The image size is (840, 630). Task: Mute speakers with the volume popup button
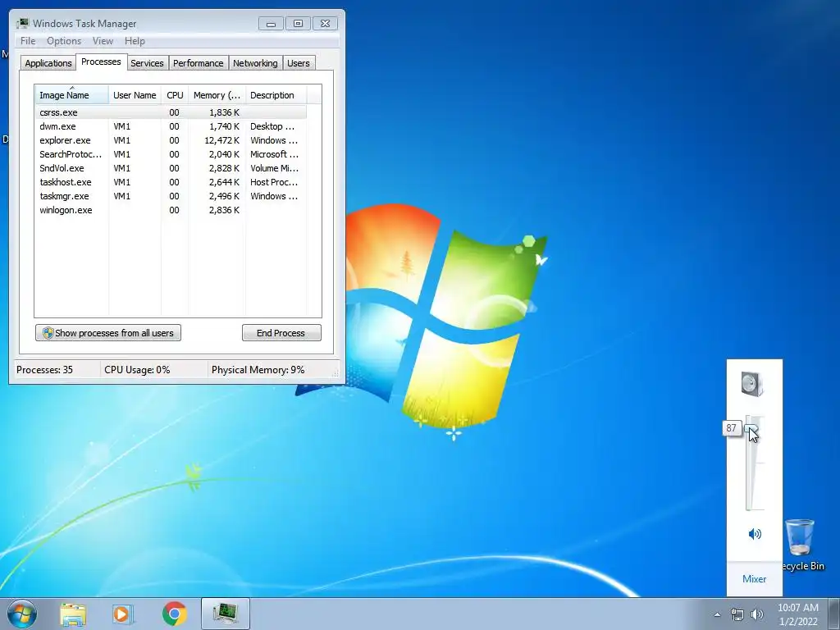tap(755, 533)
